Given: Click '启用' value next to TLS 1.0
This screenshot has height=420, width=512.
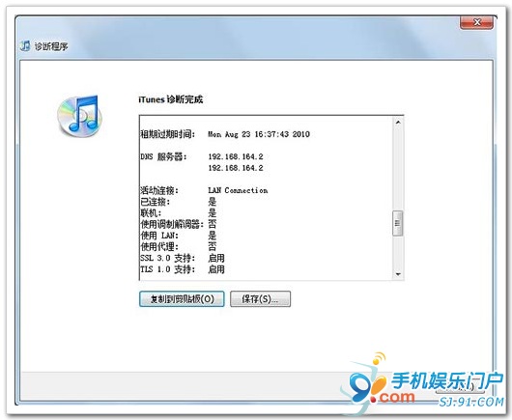Looking at the screenshot, I should coord(216,269).
